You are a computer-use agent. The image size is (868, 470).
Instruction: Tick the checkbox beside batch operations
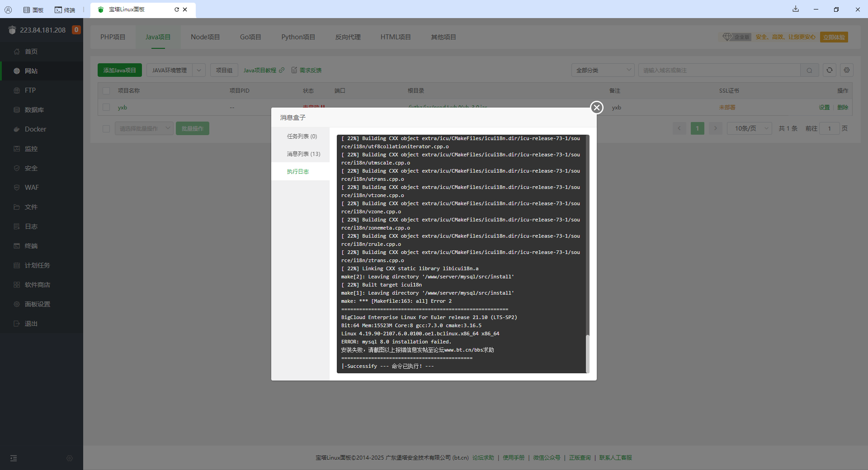point(106,129)
